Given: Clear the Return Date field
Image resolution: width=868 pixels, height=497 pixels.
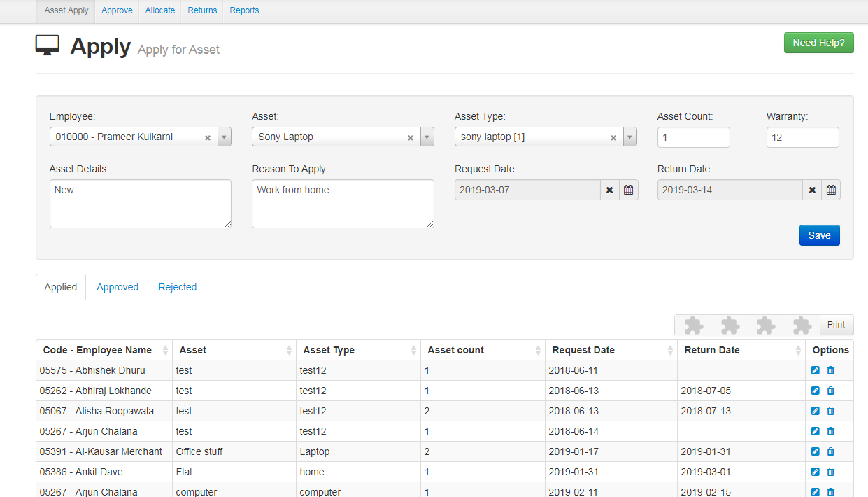Looking at the screenshot, I should point(812,190).
